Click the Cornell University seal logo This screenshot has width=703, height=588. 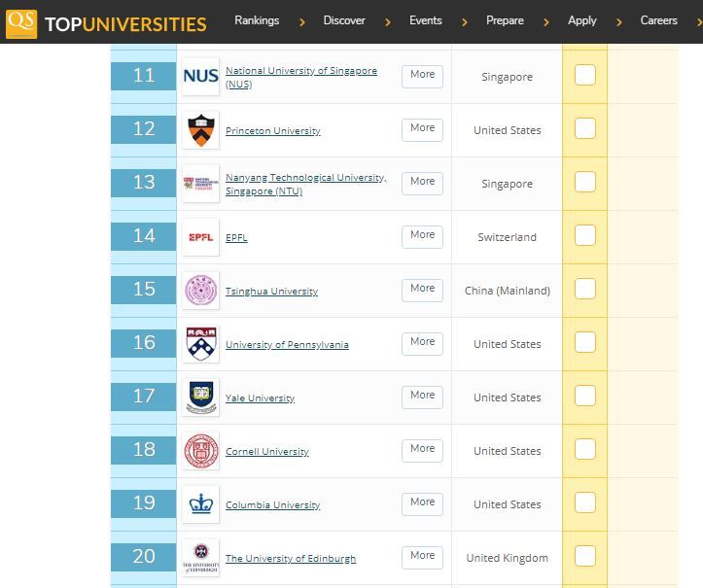click(200, 451)
